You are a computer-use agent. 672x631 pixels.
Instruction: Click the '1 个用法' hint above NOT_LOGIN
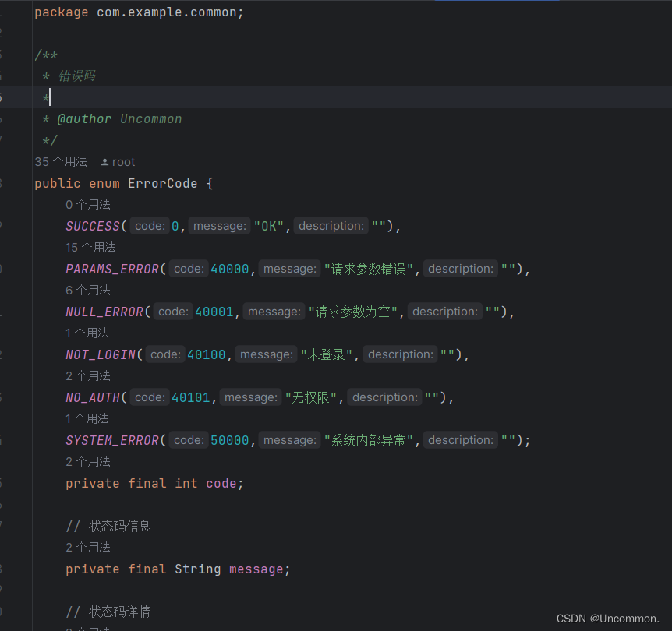87,333
